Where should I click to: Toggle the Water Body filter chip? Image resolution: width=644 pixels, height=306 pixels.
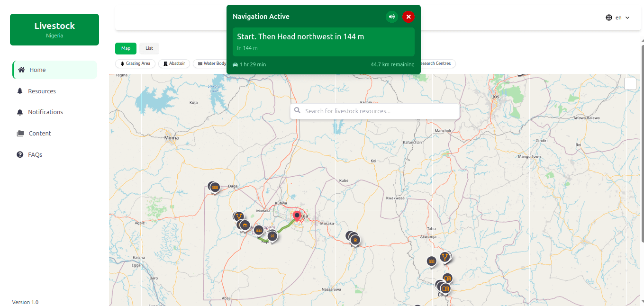tap(211, 63)
